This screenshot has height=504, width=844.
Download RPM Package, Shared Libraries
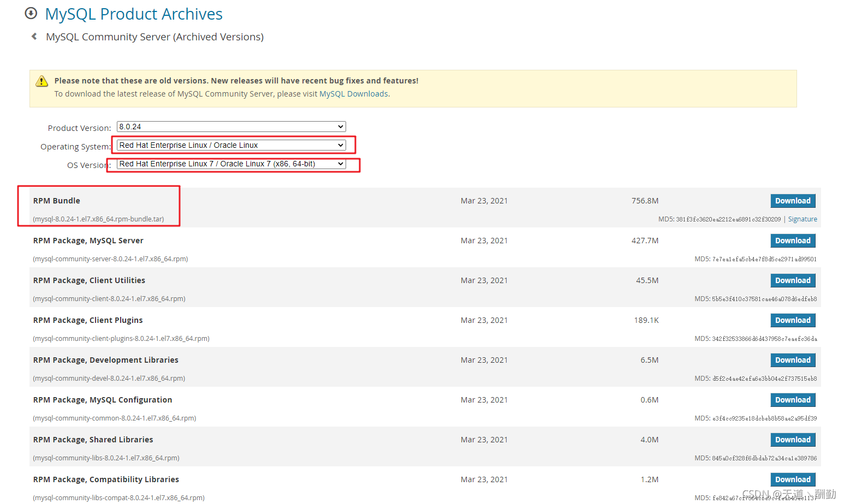793,440
